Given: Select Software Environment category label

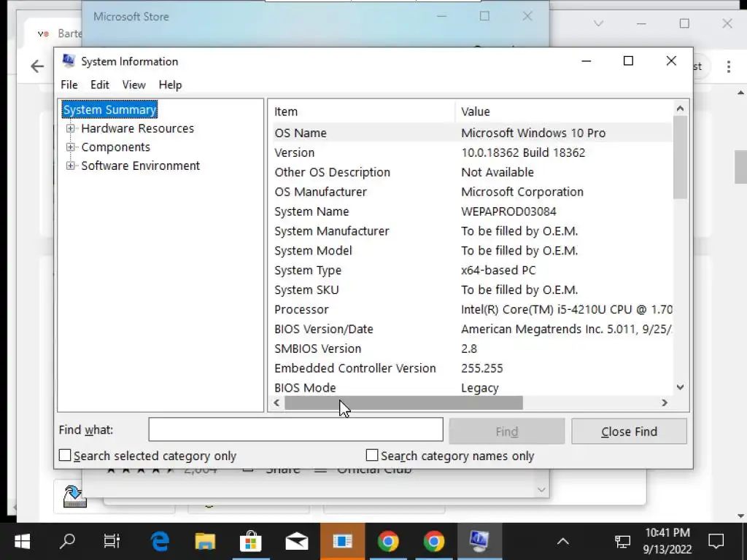Looking at the screenshot, I should pyautogui.click(x=141, y=166).
